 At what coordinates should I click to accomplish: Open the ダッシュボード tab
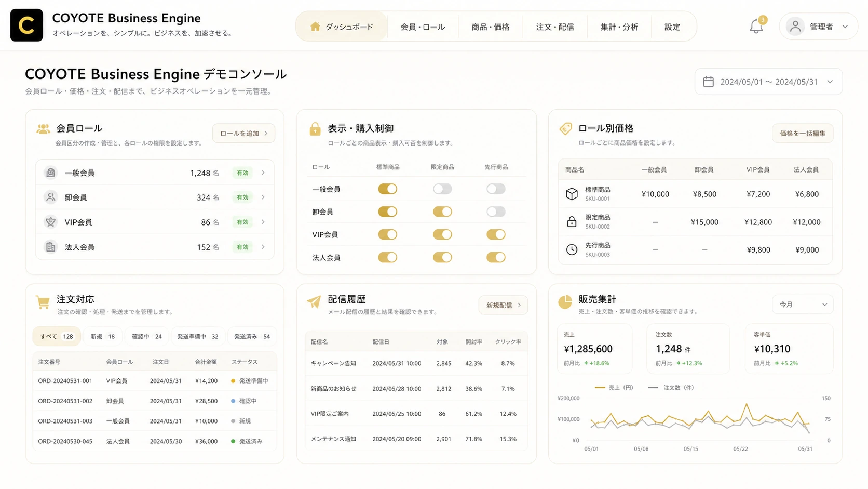pyautogui.click(x=342, y=27)
